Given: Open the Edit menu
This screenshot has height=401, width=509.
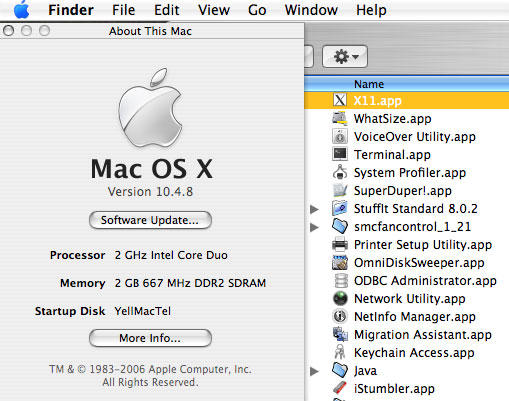Looking at the screenshot, I should (x=167, y=10).
